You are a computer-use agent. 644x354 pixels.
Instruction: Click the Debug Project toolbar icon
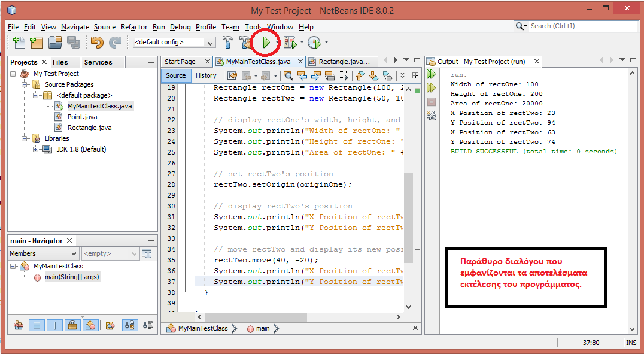290,43
